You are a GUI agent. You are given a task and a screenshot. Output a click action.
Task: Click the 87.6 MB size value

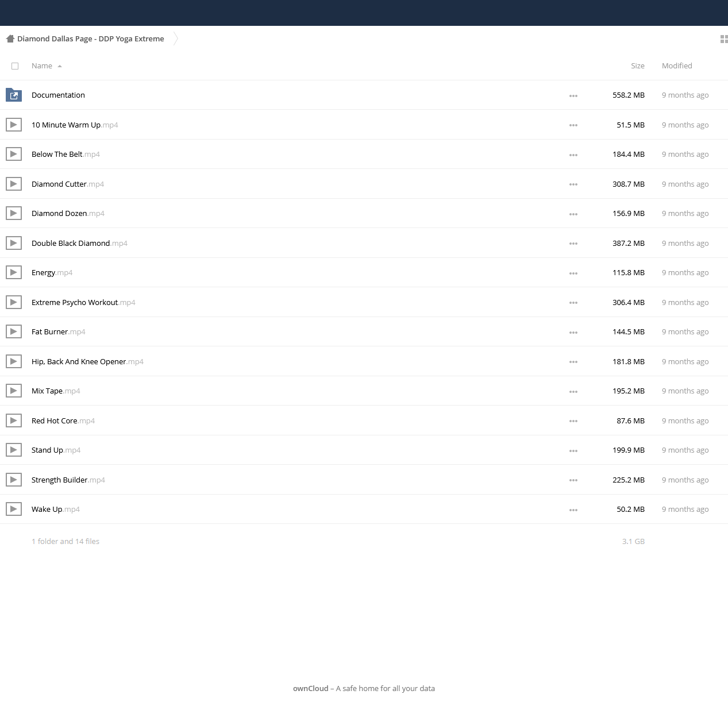pos(631,421)
